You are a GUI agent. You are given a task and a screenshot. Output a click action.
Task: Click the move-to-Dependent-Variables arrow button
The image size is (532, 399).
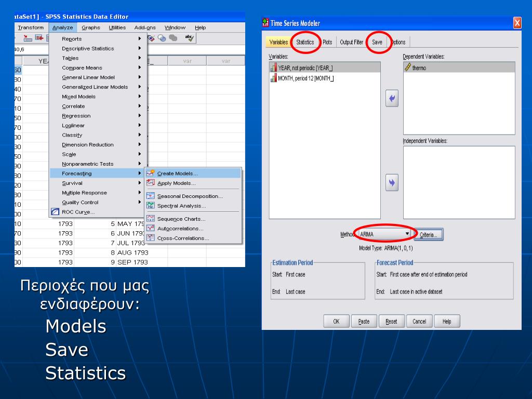[392, 98]
